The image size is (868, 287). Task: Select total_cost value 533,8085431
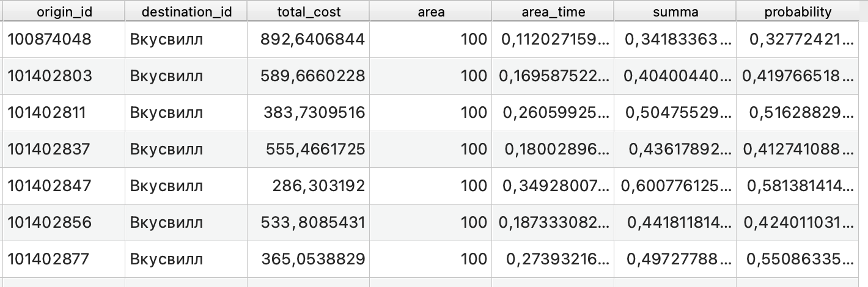click(x=309, y=223)
